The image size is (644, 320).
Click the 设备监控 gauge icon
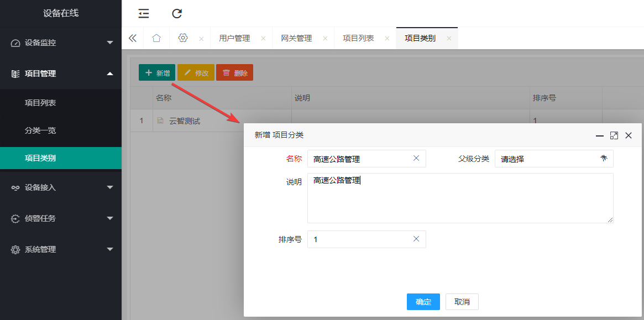click(x=15, y=43)
